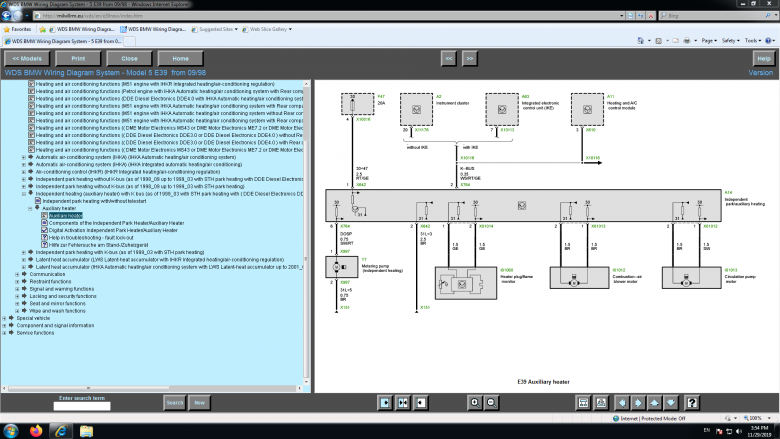Collapse the Auxiliary heater folder node
This screenshot has height=439, width=780.
pos(30,208)
